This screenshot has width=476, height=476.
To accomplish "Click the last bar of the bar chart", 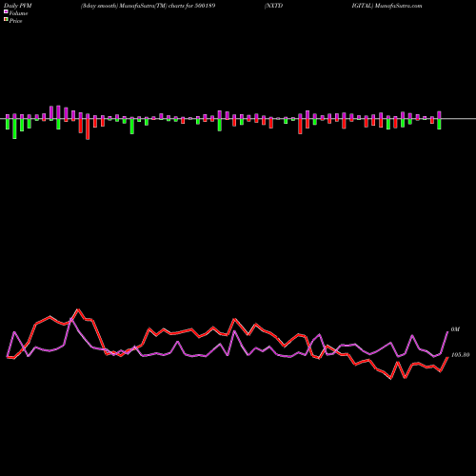I will [x=439, y=120].
